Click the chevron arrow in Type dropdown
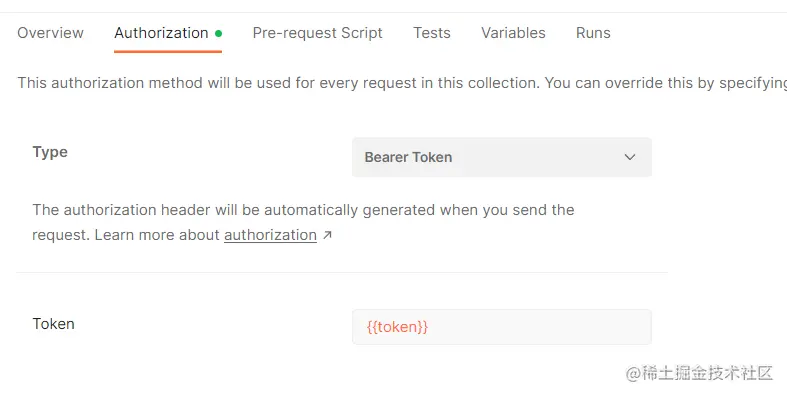The height and width of the screenshot is (396, 787). pos(629,157)
